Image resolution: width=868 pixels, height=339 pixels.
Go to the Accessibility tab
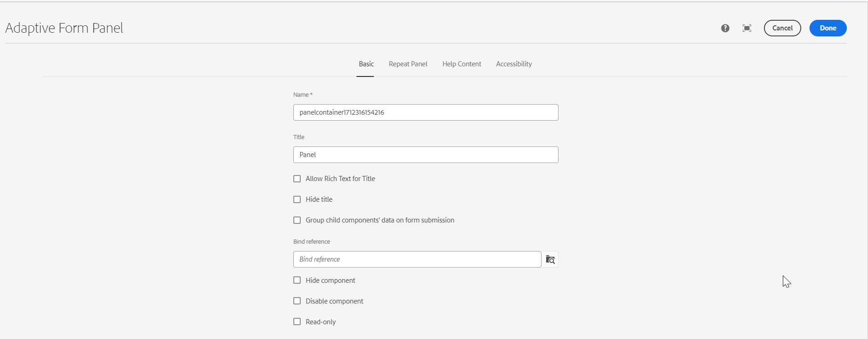pyautogui.click(x=514, y=64)
